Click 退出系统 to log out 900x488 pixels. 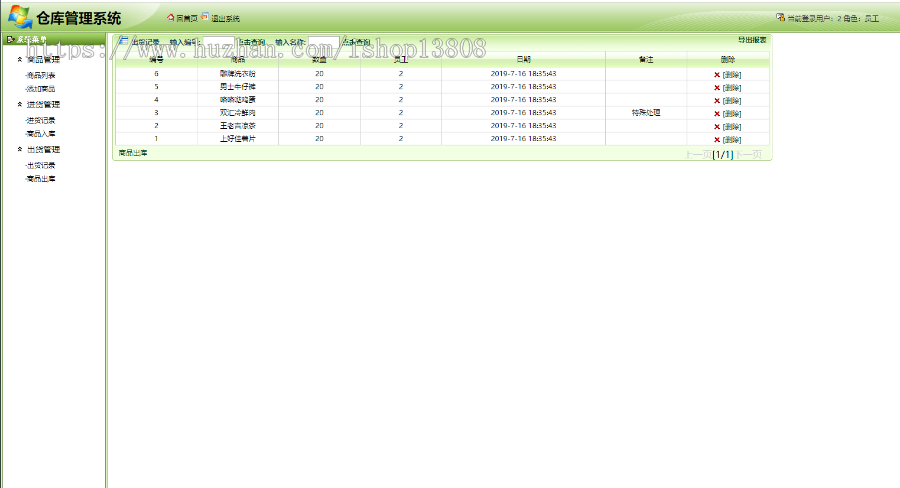coord(225,18)
